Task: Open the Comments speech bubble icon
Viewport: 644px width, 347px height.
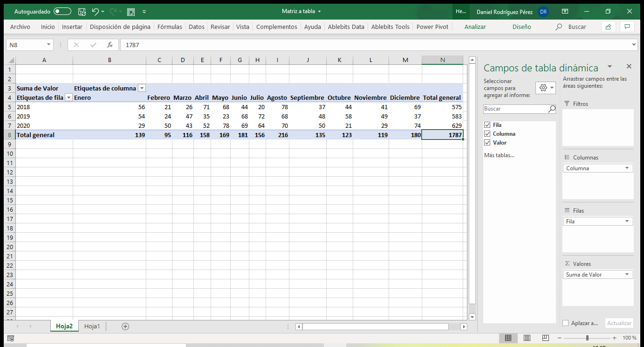Action: 627,27
